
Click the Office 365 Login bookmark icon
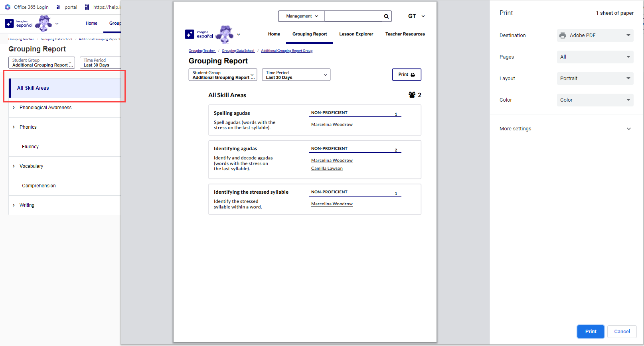tap(8, 7)
